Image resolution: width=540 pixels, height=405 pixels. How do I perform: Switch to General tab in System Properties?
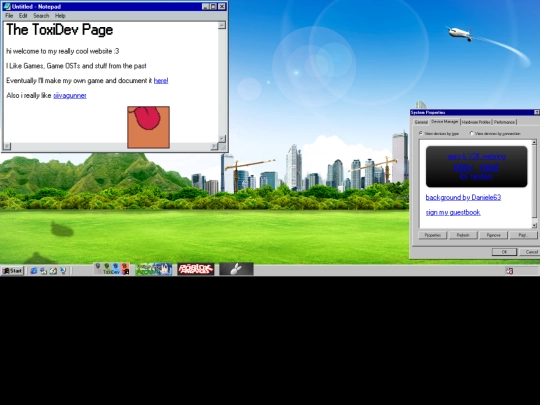point(421,122)
